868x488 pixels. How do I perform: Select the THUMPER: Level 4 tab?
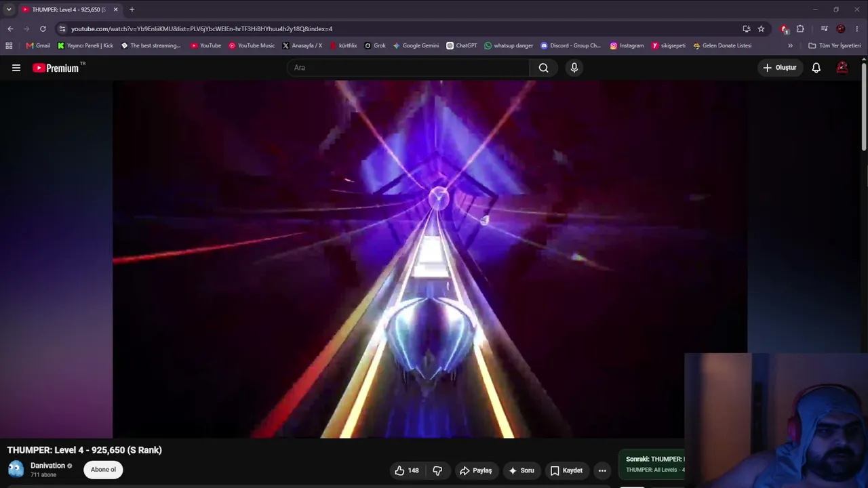pos(69,9)
